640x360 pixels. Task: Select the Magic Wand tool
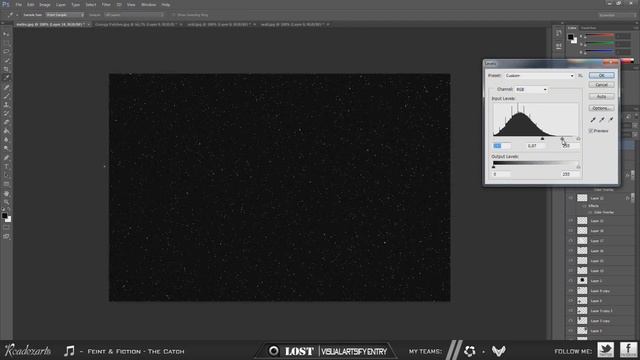[6, 60]
